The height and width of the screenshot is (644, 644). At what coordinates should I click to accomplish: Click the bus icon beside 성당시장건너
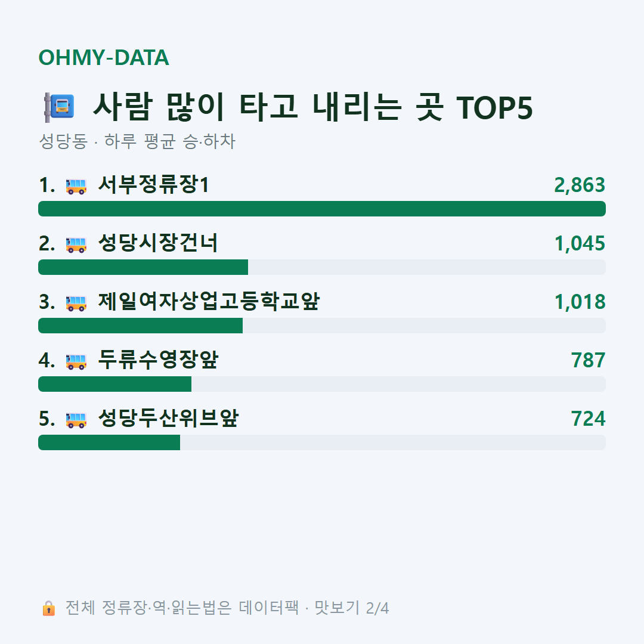pos(76,244)
